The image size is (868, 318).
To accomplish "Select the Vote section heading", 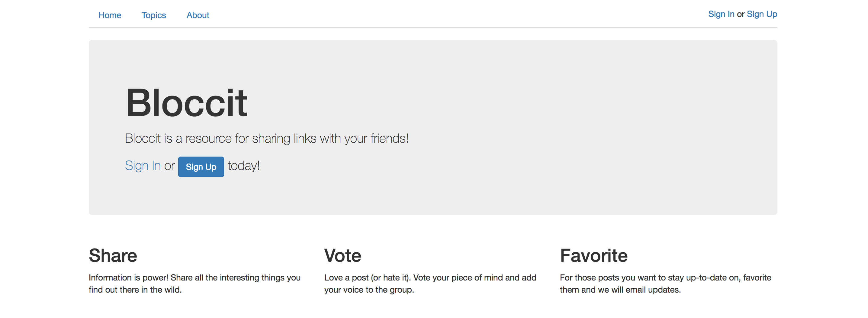I will tap(343, 255).
